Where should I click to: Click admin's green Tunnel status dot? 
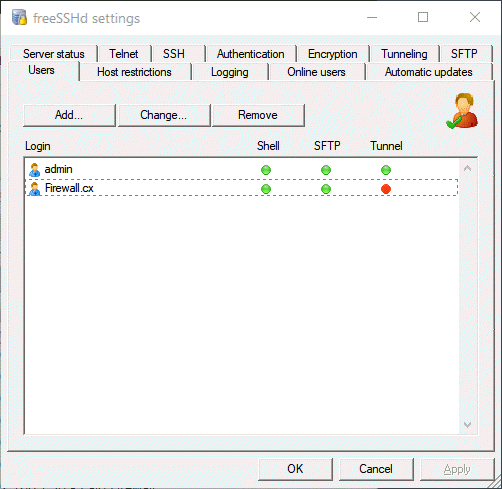(386, 170)
